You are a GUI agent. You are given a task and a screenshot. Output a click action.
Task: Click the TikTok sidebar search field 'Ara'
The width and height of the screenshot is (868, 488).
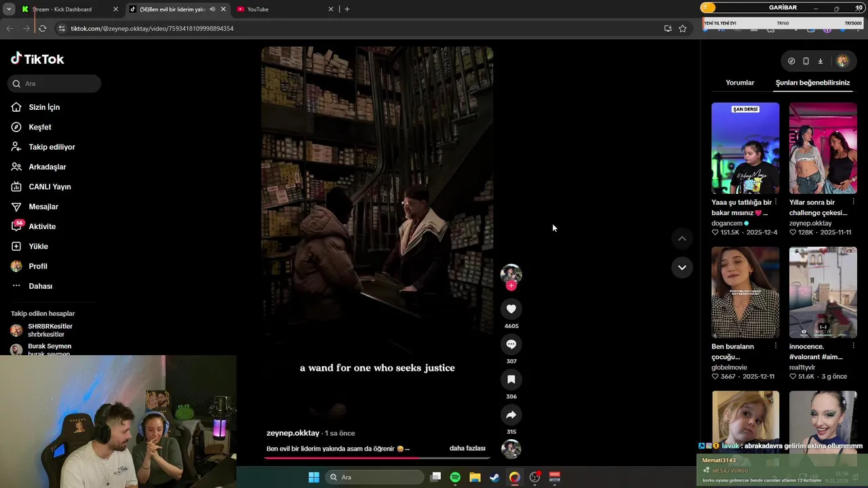pos(54,83)
